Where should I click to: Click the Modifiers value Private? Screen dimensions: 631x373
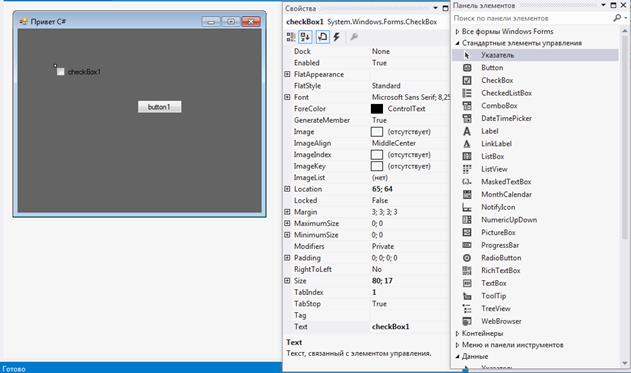(x=383, y=246)
